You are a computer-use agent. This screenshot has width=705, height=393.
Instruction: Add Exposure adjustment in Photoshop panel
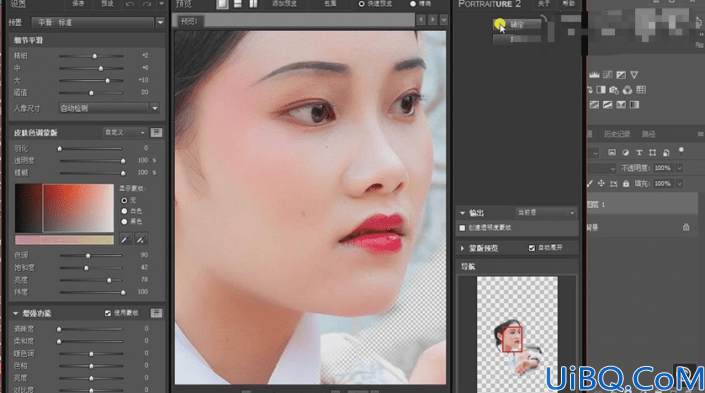point(621,75)
